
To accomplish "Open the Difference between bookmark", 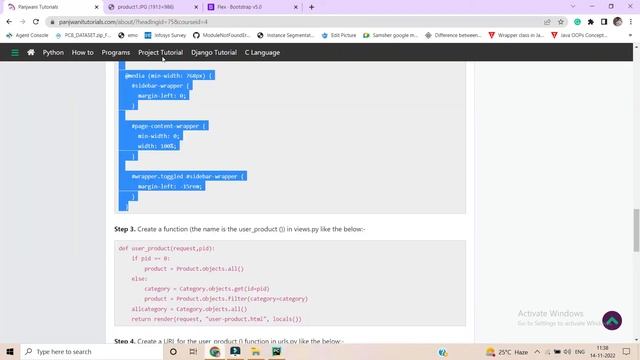I will [x=453, y=36].
